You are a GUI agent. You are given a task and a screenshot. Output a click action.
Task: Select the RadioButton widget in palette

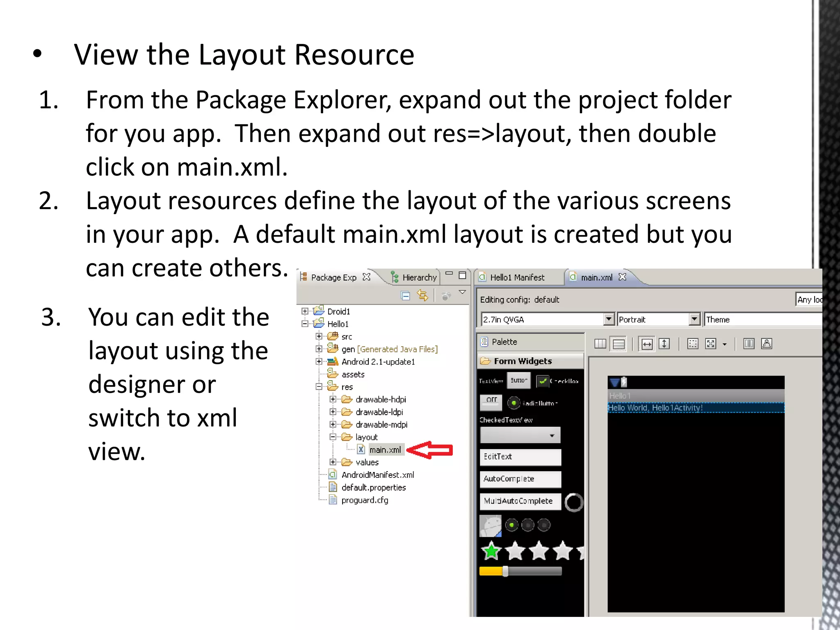tap(514, 403)
